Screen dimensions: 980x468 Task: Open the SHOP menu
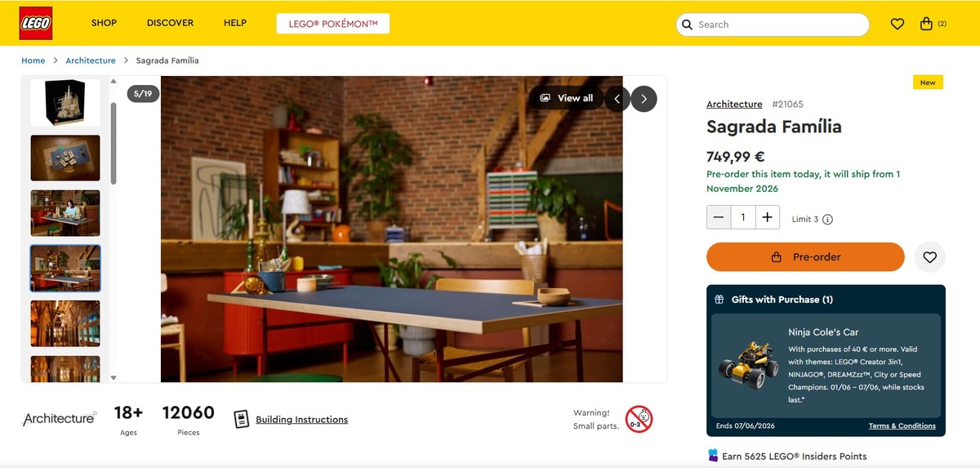tap(104, 23)
